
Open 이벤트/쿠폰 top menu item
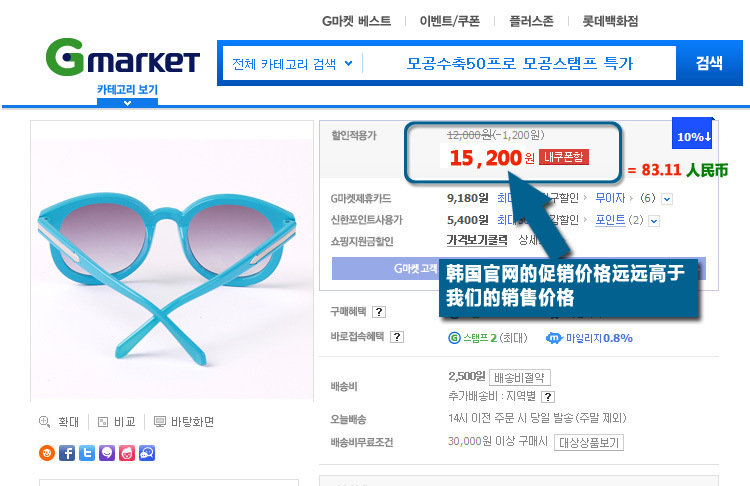pos(450,21)
